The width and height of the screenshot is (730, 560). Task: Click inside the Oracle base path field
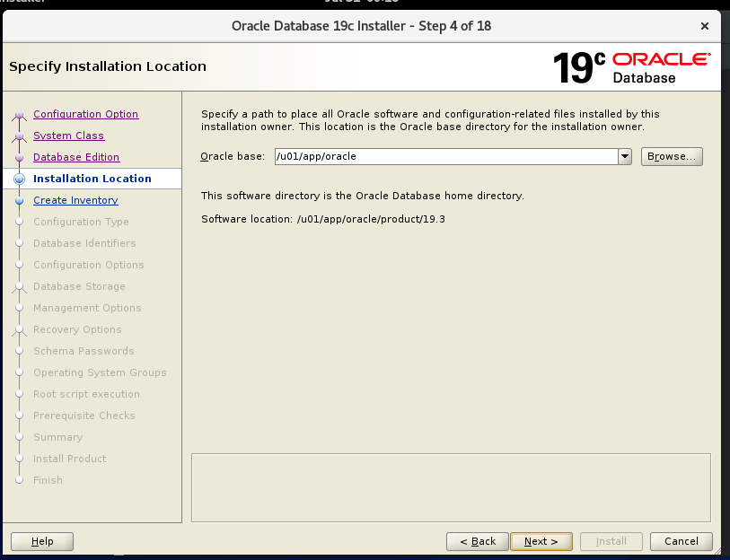point(446,156)
